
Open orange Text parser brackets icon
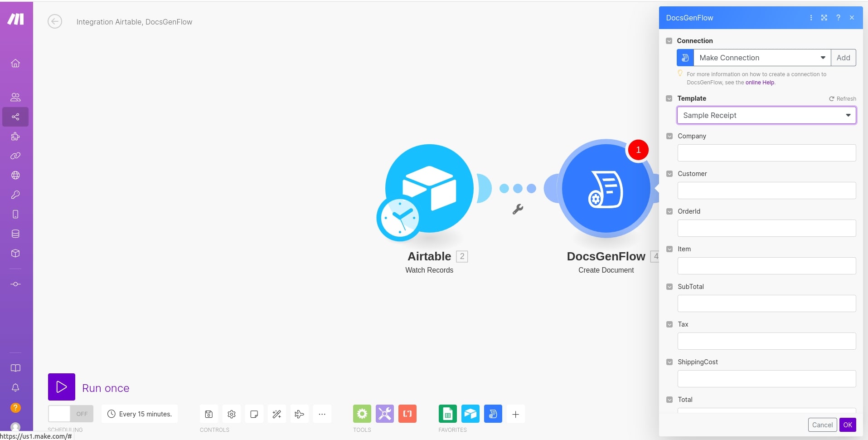407,414
